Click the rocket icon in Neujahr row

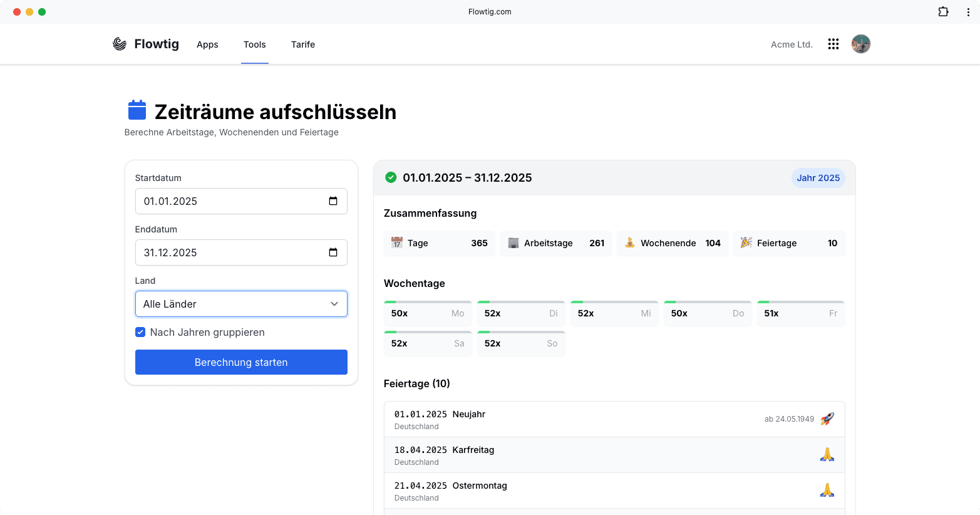(x=827, y=419)
